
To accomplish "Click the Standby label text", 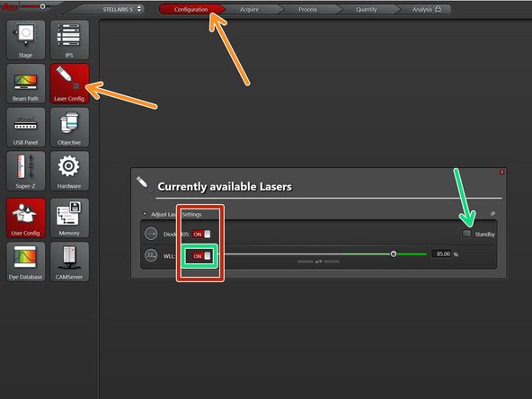I will (x=485, y=235).
